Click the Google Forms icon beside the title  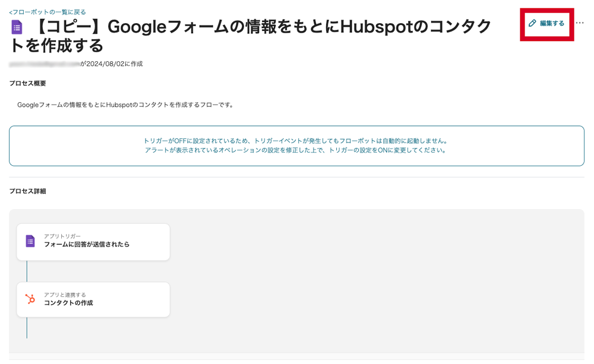click(17, 27)
